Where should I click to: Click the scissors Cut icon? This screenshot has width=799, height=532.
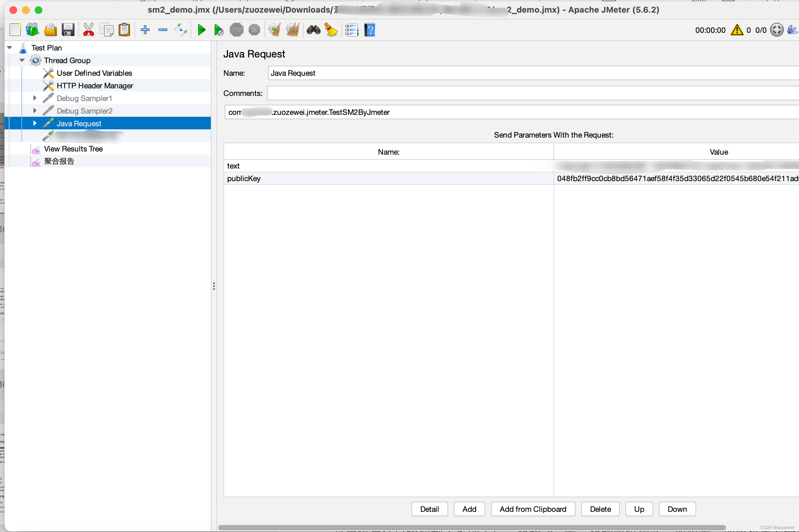tap(89, 30)
